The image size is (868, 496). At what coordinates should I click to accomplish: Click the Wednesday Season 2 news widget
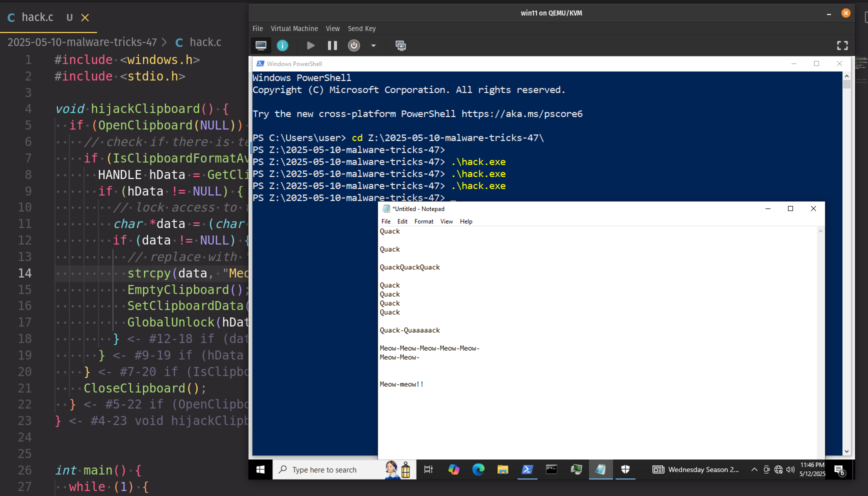(x=695, y=469)
